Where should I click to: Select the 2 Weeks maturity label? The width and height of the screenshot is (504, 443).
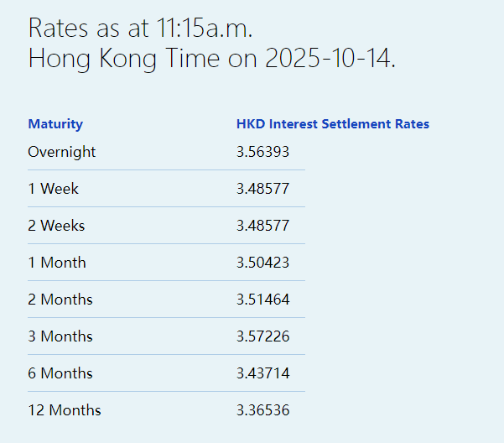point(56,226)
